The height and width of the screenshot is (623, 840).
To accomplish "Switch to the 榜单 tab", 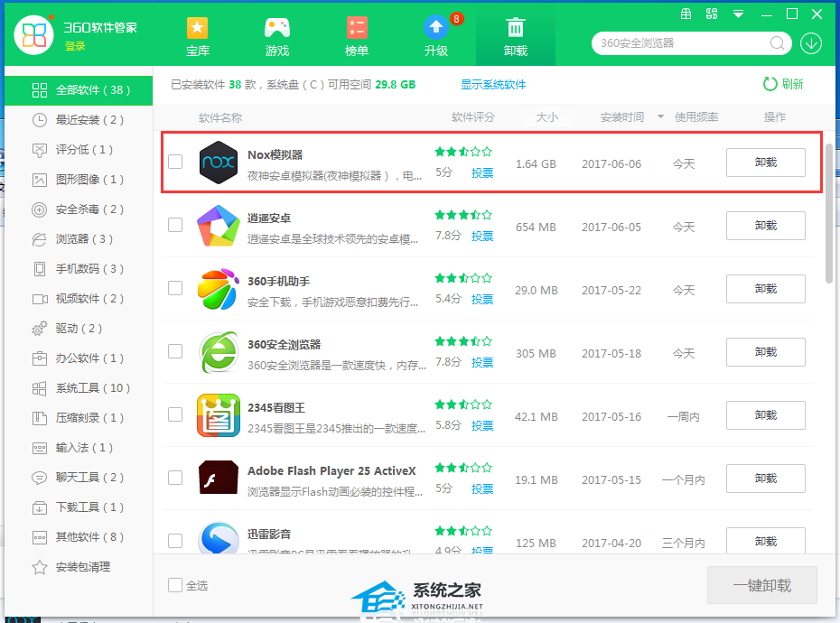I will pos(356,37).
